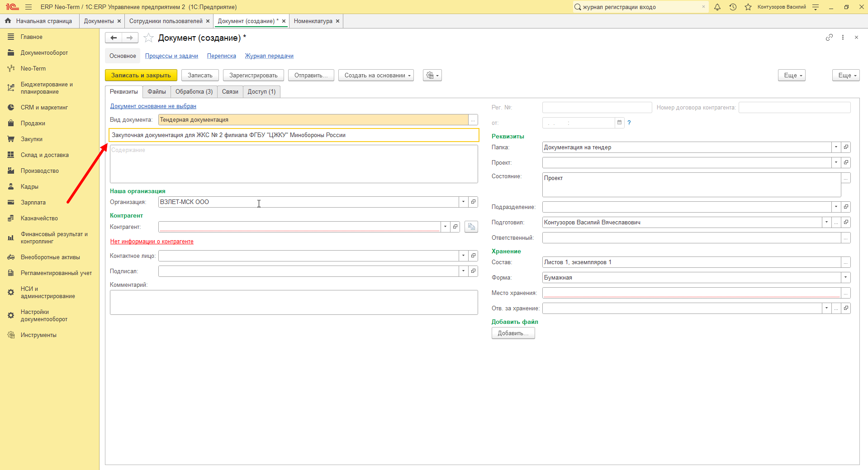The height and width of the screenshot is (470, 868).
Task: Focus the search field in title bar
Action: click(640, 7)
